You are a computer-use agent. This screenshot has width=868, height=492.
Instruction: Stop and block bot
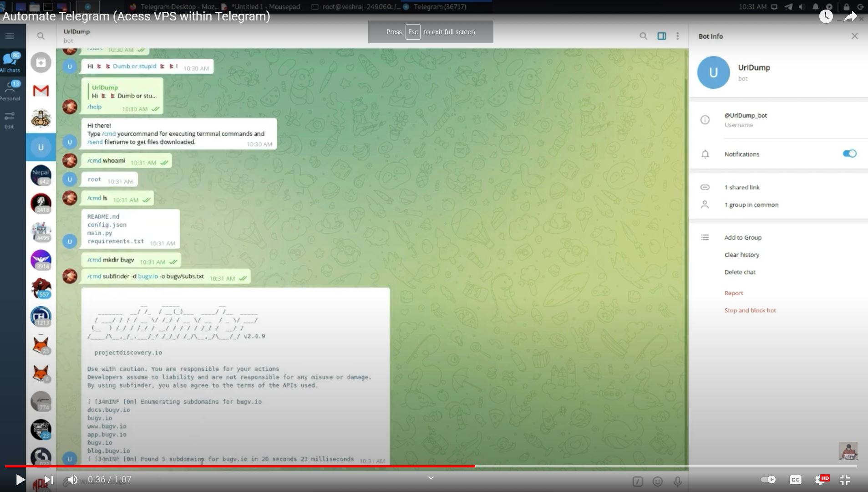750,311
